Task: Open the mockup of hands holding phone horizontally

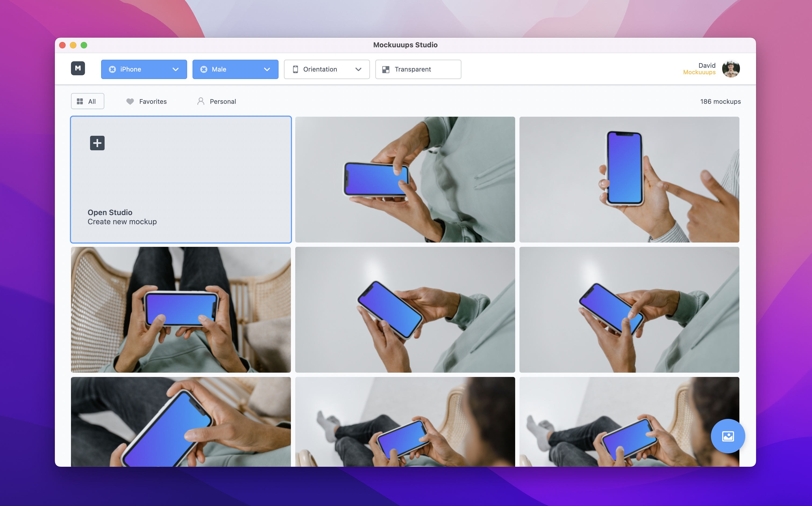Action: tap(180, 309)
